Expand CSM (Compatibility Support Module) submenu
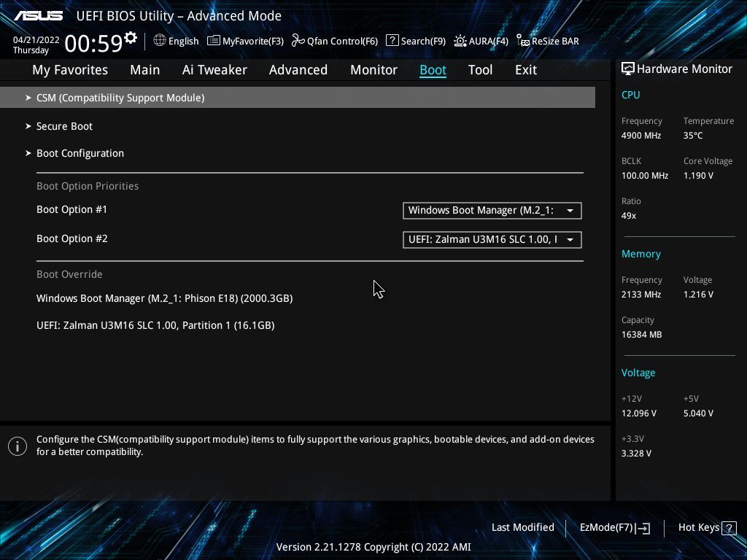Viewport: 747px width, 560px height. (298, 98)
